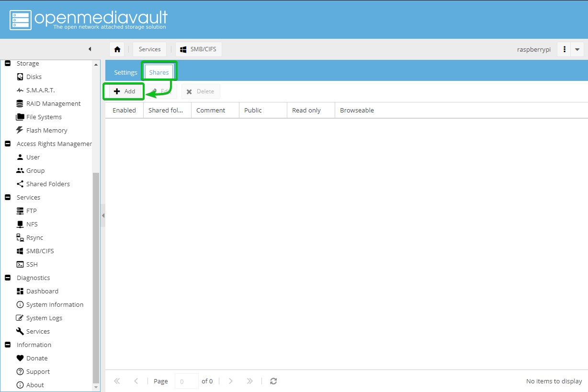
Task: Open the Disks page icon
Action: tap(20, 77)
